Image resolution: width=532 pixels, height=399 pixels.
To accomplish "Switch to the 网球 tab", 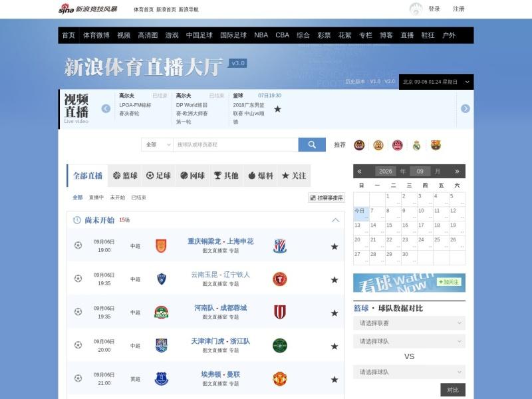I will (192, 176).
